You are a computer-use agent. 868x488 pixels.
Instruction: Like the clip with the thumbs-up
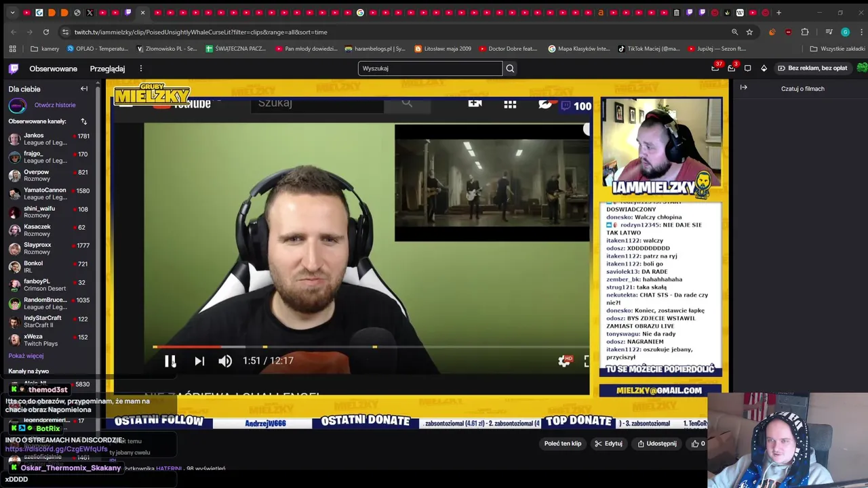(698, 444)
